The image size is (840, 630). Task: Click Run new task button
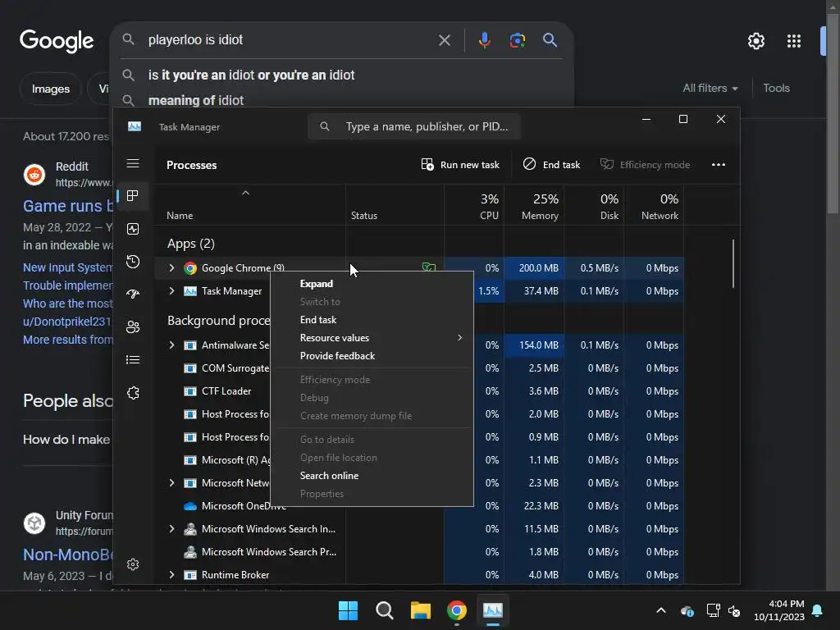click(x=460, y=164)
